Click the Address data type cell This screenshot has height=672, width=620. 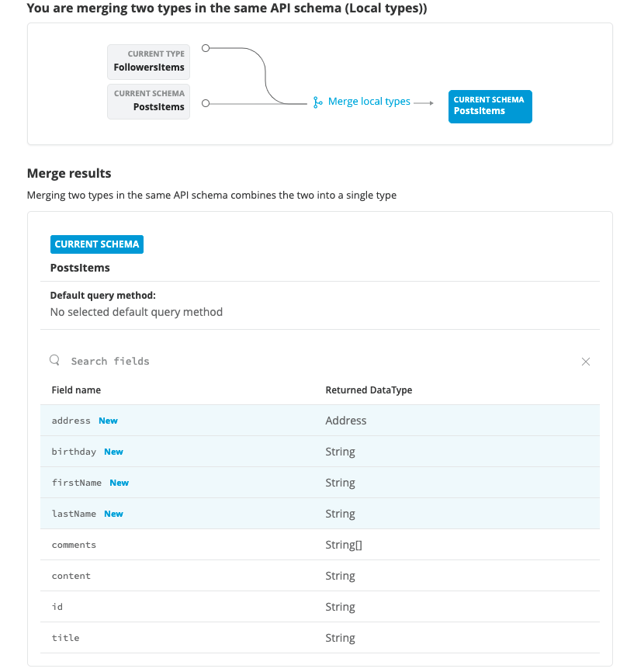click(346, 421)
